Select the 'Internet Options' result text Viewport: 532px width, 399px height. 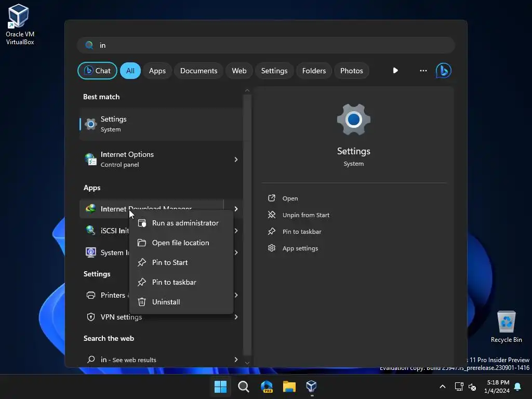127,154
